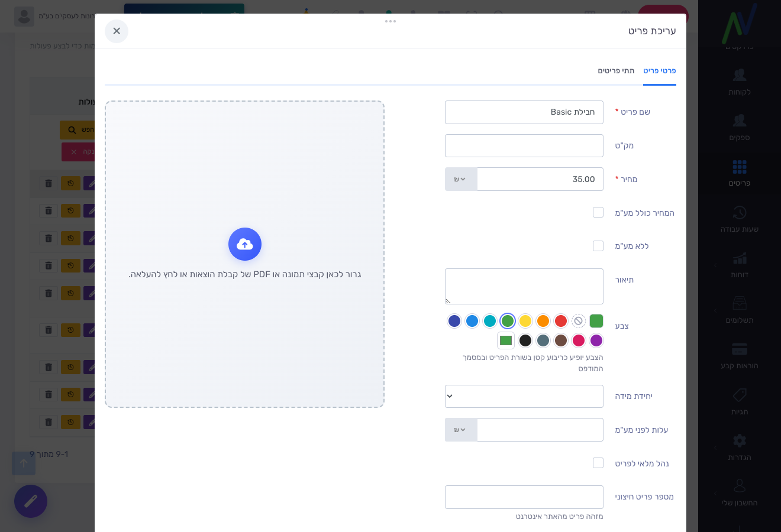Image resolution: width=781 pixels, height=532 pixels.
Task: Click the background search button
Action: pyautogui.click(x=78, y=130)
